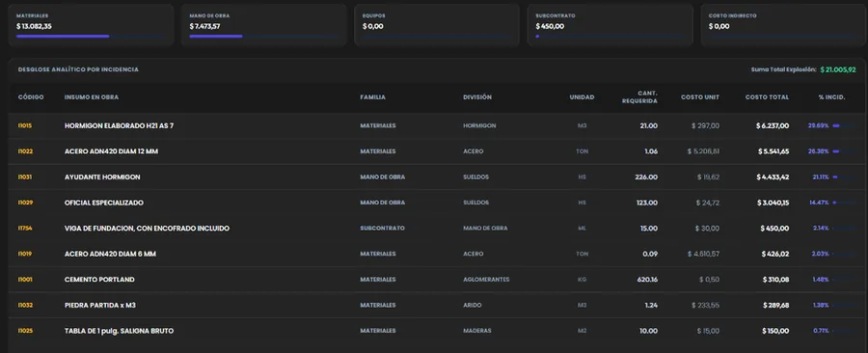Image resolution: width=868 pixels, height=353 pixels.
Task: Sort by the Insumo en Obra header
Action: tap(92, 97)
